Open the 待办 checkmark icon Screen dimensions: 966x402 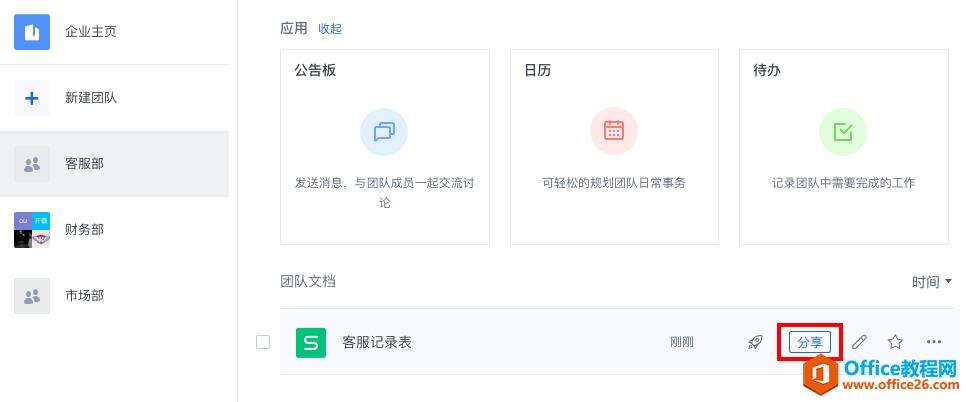click(x=843, y=131)
